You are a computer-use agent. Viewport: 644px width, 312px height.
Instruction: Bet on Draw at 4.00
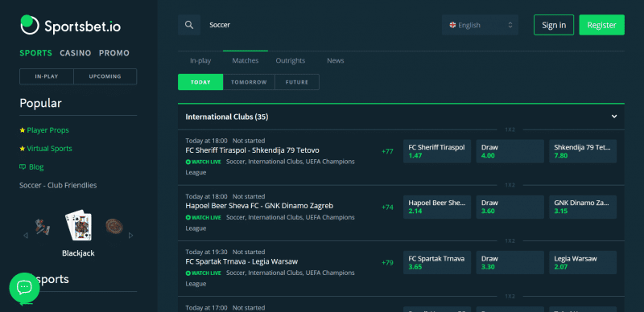[x=510, y=151]
